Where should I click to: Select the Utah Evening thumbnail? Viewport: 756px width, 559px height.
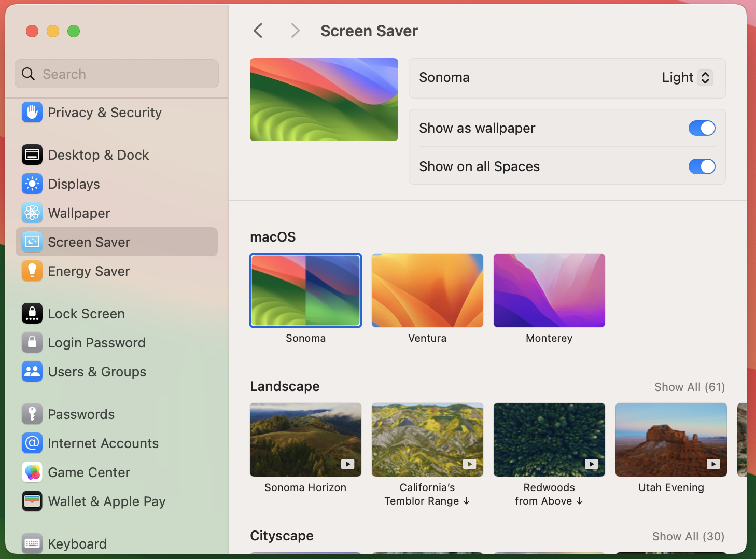(671, 440)
